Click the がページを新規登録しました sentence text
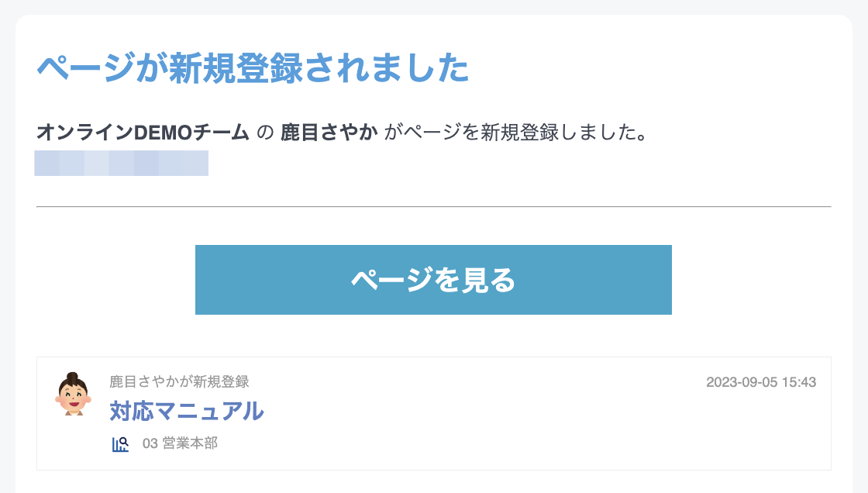868x493 pixels. click(x=515, y=133)
